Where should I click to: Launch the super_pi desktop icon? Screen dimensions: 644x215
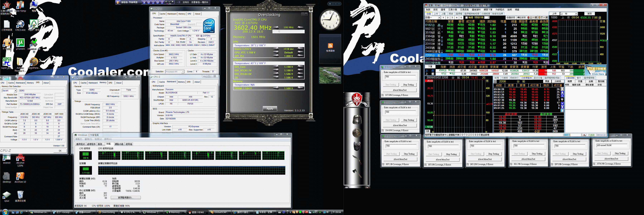(7, 63)
